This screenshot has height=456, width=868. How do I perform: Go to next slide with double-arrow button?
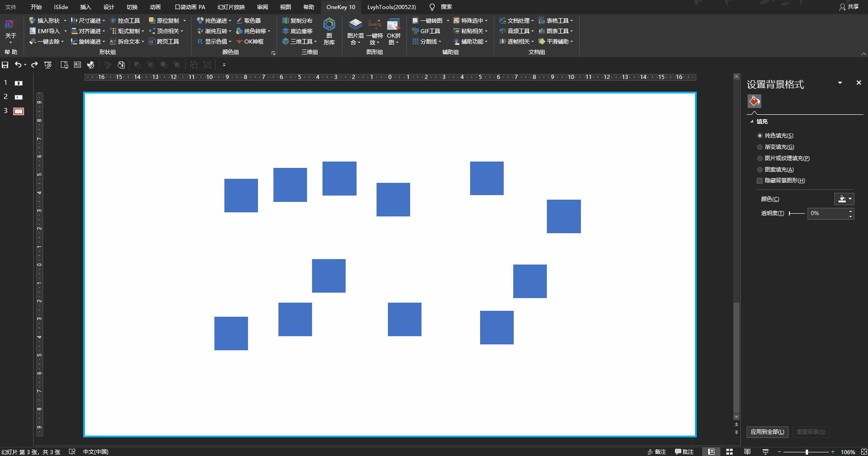(x=736, y=432)
